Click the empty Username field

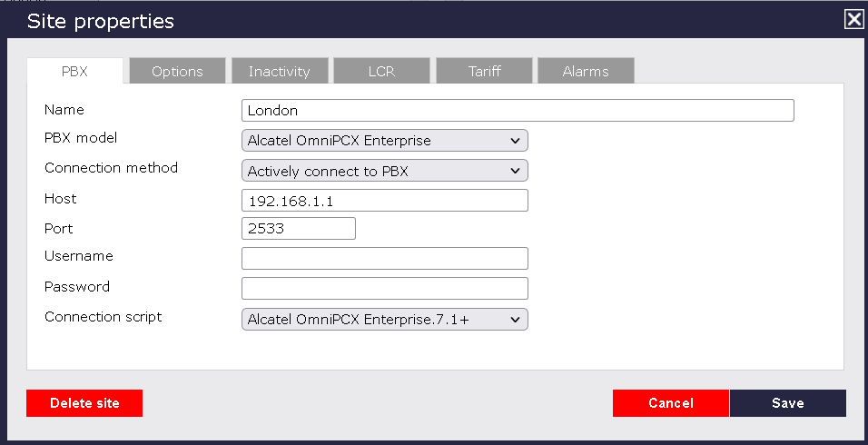click(x=384, y=259)
